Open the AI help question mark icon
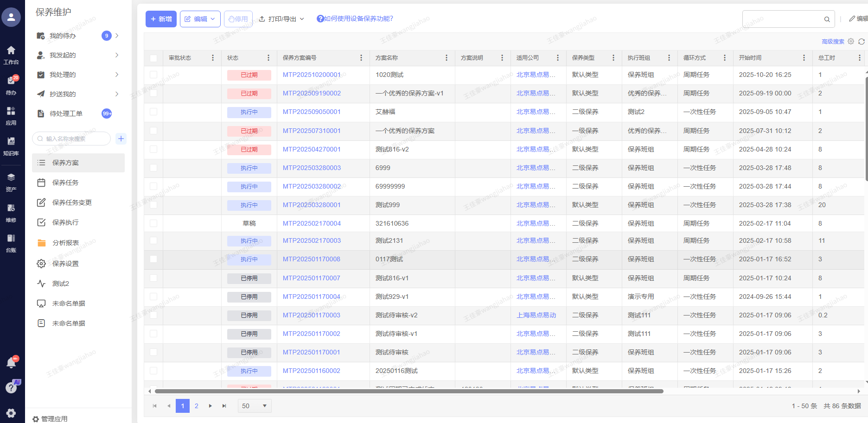 12,387
